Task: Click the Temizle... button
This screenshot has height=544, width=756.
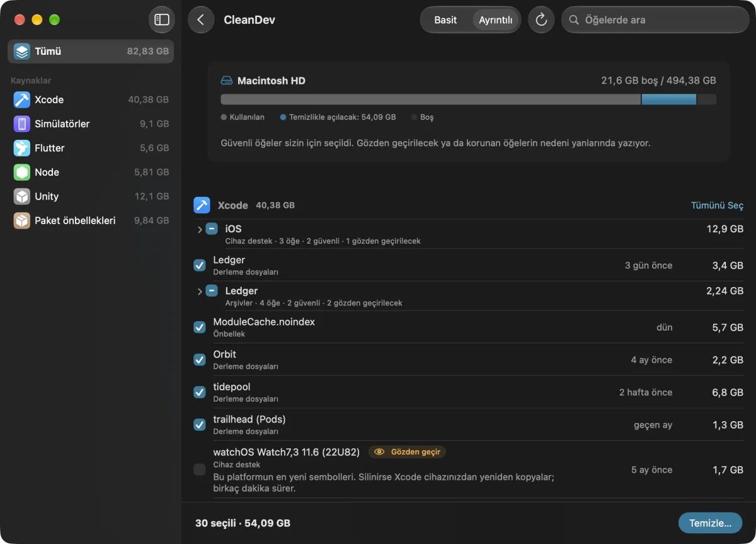Action: pos(710,523)
